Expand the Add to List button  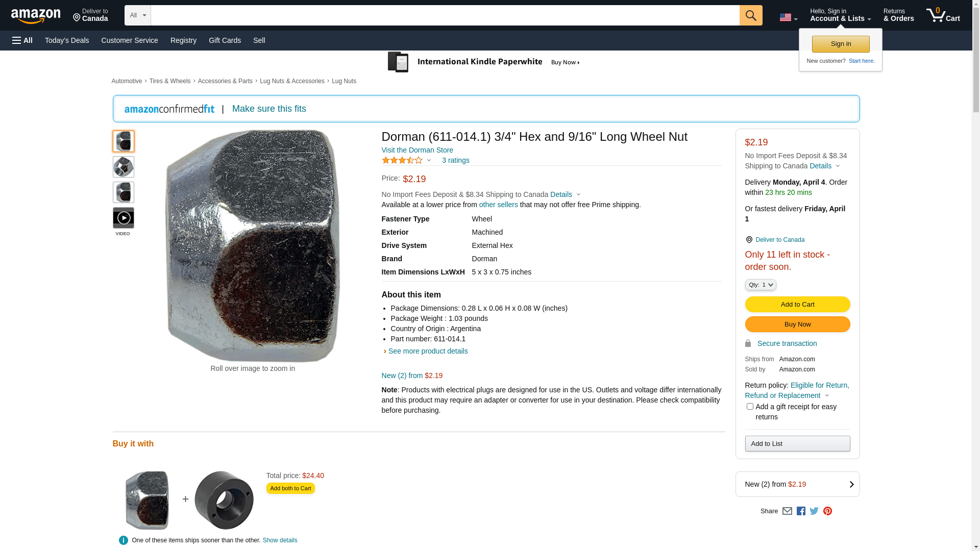tap(797, 444)
